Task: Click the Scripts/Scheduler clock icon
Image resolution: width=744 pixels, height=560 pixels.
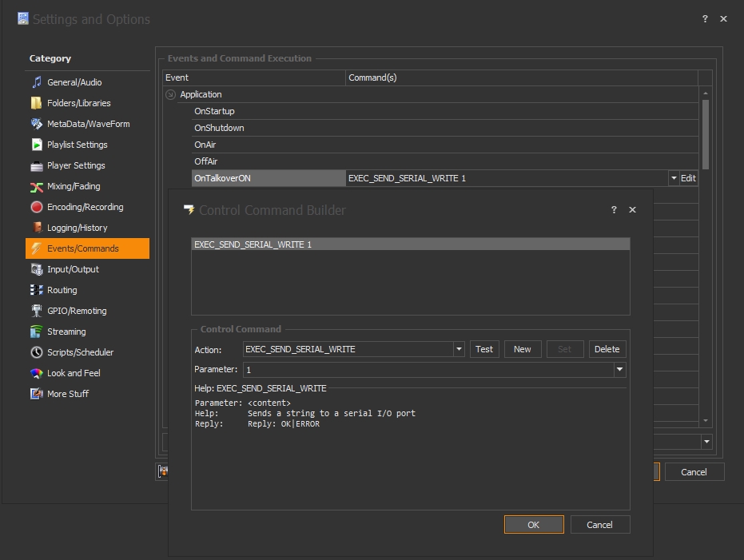Action: tap(36, 352)
